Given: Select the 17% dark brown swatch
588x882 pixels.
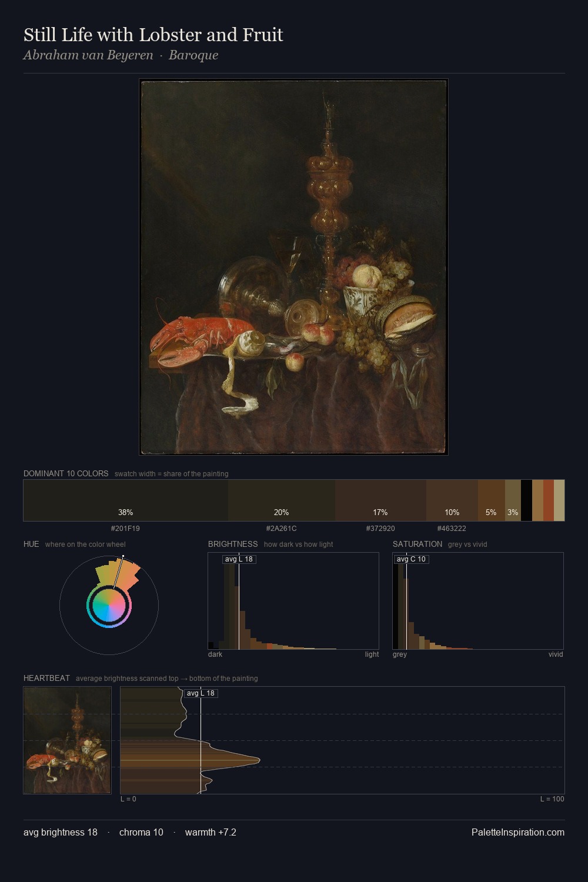Looking at the screenshot, I should (x=380, y=500).
